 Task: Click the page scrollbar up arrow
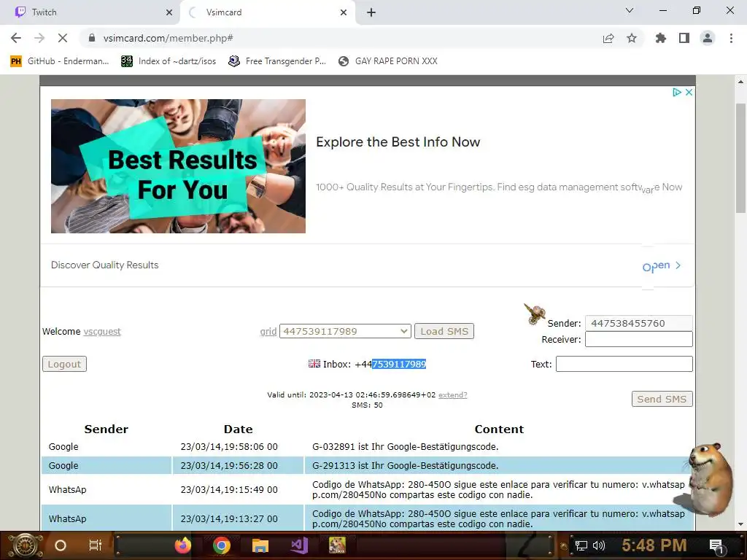pyautogui.click(x=741, y=82)
